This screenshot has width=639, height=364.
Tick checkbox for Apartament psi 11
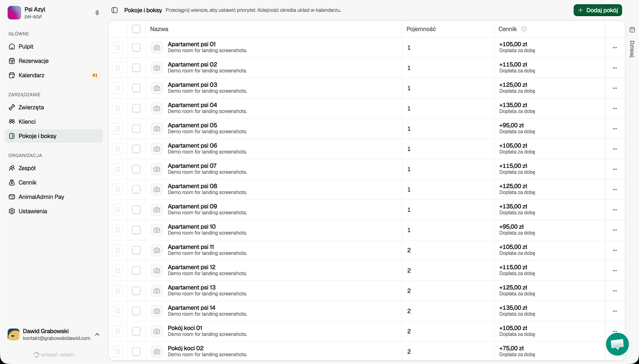(x=136, y=250)
